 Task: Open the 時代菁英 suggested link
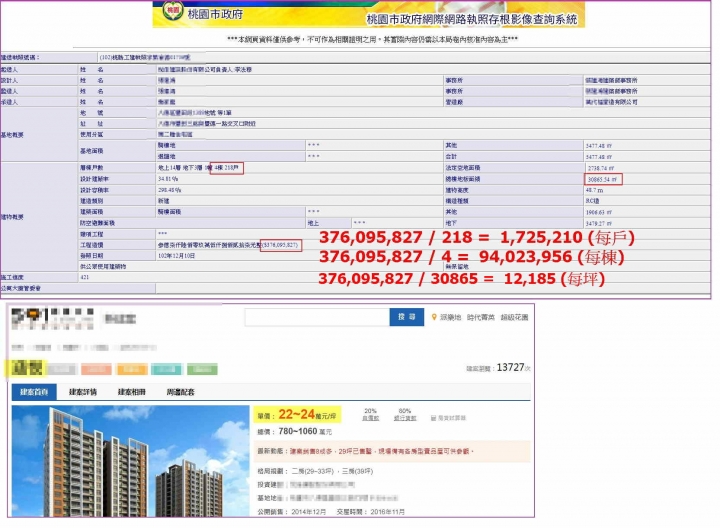481,317
